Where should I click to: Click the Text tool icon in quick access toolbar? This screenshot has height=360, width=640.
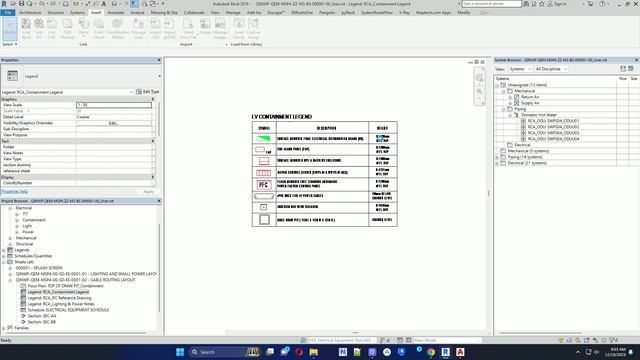coord(104,4)
